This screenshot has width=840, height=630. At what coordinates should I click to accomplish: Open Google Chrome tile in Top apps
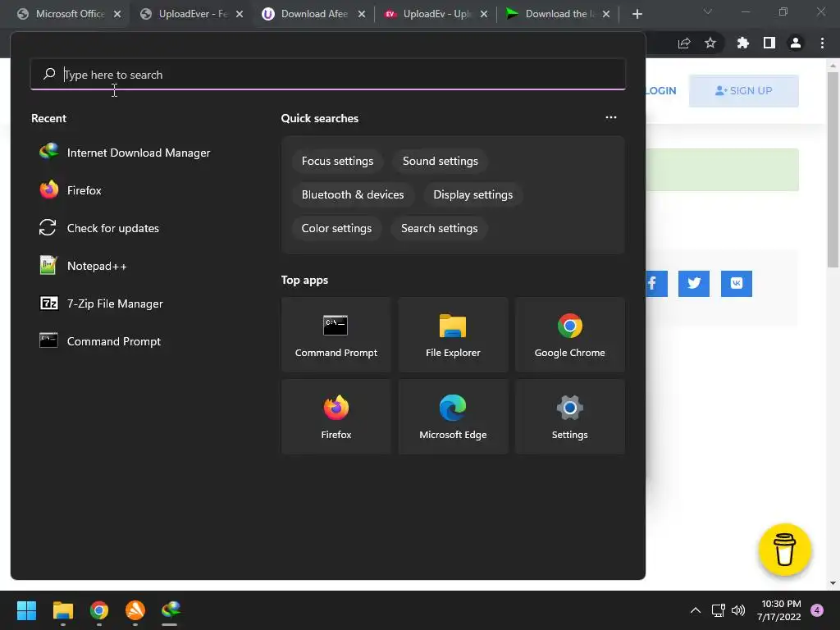point(569,335)
